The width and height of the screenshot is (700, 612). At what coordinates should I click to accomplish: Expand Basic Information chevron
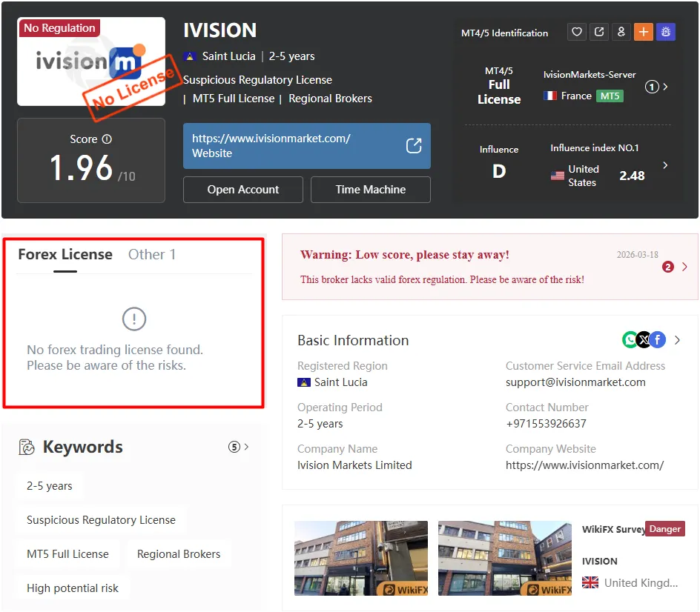[x=677, y=340]
